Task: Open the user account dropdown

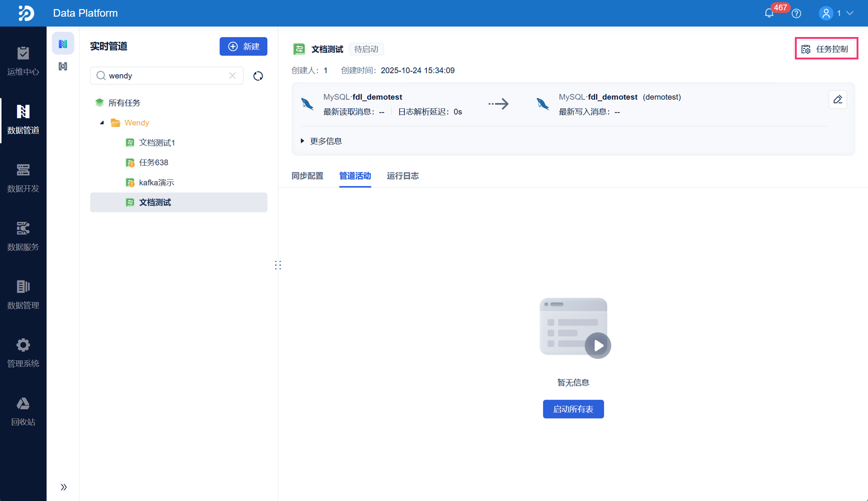Action: point(836,13)
